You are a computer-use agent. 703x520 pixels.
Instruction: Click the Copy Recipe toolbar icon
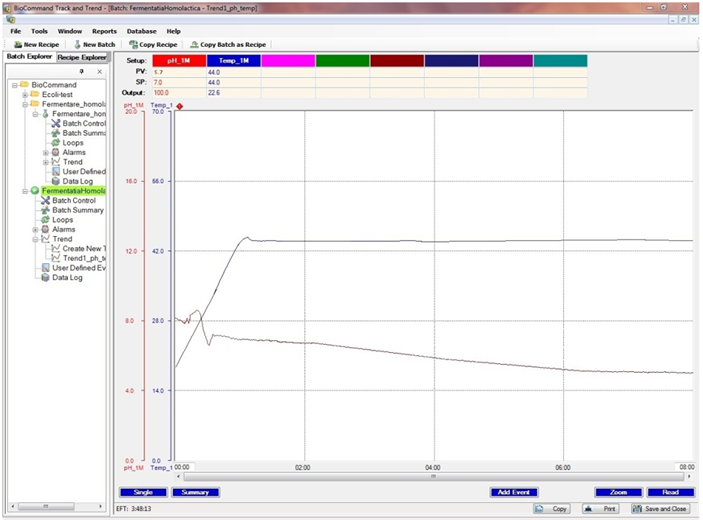point(134,45)
